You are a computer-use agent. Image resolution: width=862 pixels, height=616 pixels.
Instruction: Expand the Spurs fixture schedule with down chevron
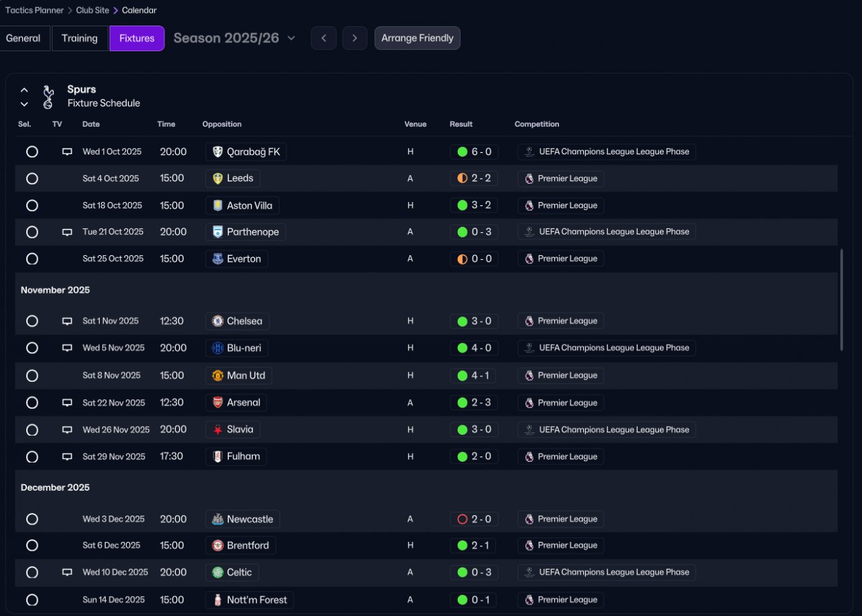[24, 104]
